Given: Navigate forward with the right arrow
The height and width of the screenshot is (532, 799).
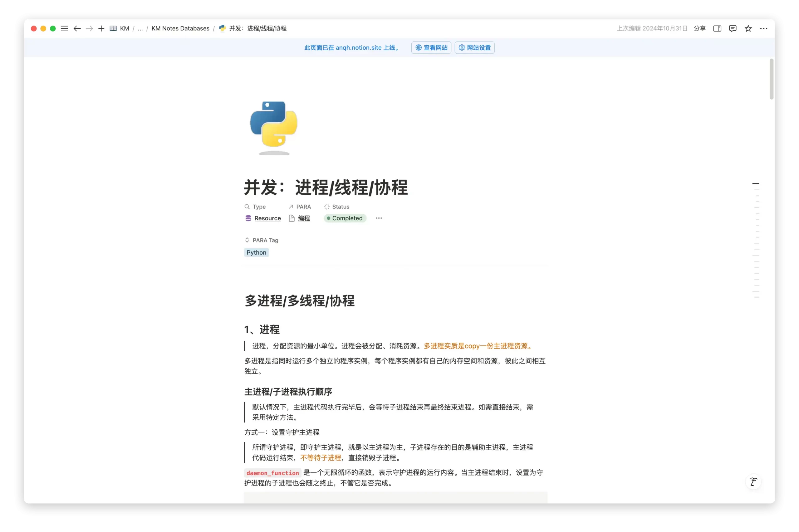Looking at the screenshot, I should (x=90, y=28).
